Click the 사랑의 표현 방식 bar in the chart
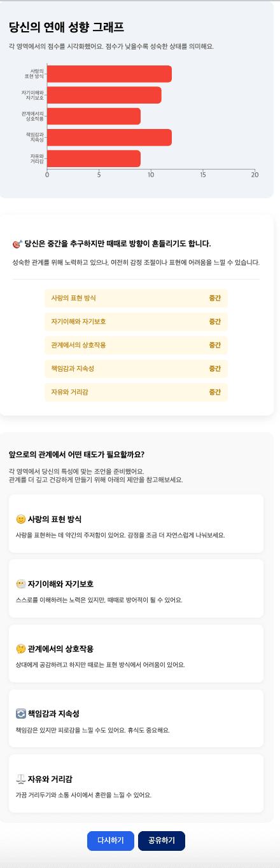 [x=109, y=74]
